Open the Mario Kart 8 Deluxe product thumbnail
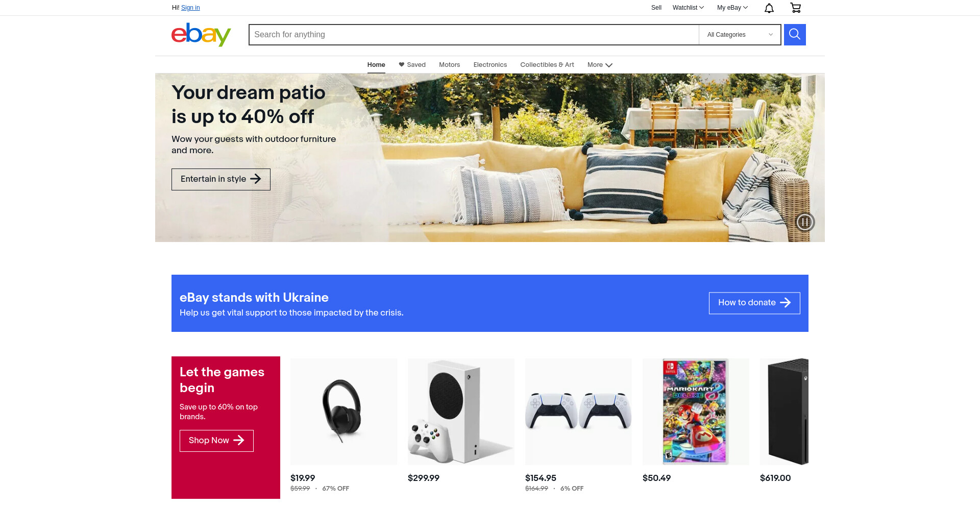This screenshot has width=980, height=531. point(696,412)
